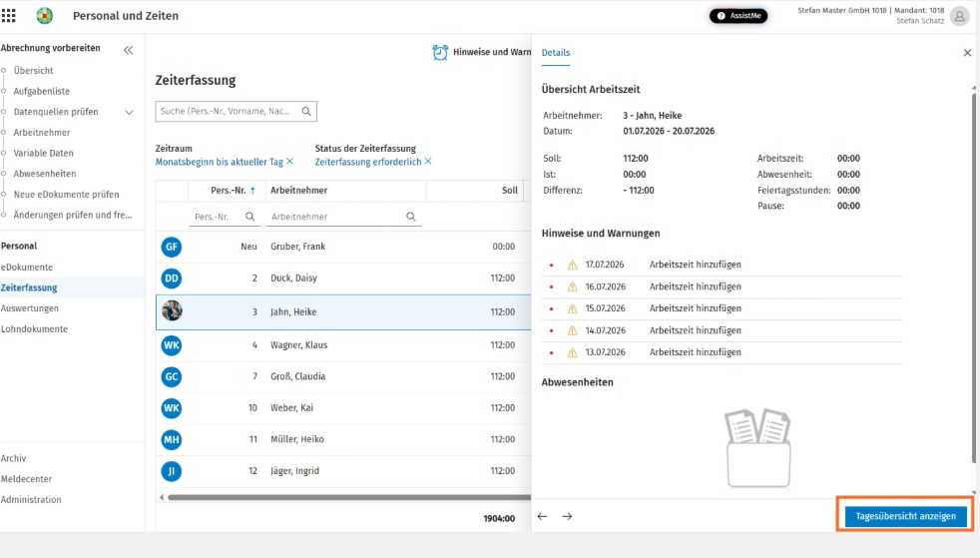Click the GF avatar of Gruber, Frank
This screenshot has width=980, height=558.
coord(172,247)
